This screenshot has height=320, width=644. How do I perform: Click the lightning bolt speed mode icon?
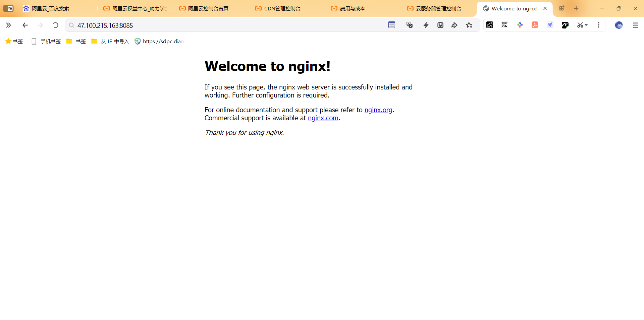(426, 25)
